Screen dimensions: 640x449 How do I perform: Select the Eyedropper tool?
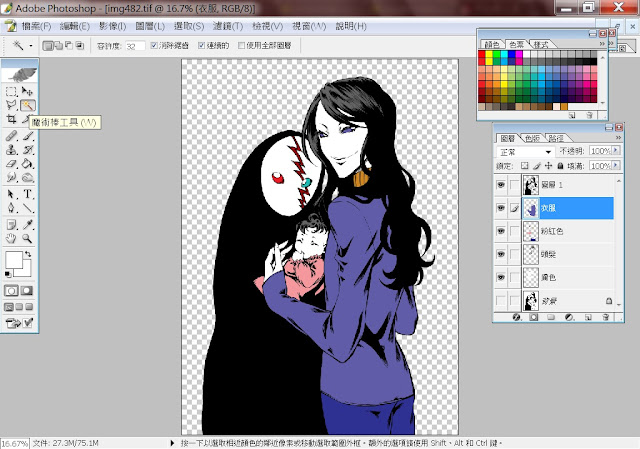click(27, 224)
